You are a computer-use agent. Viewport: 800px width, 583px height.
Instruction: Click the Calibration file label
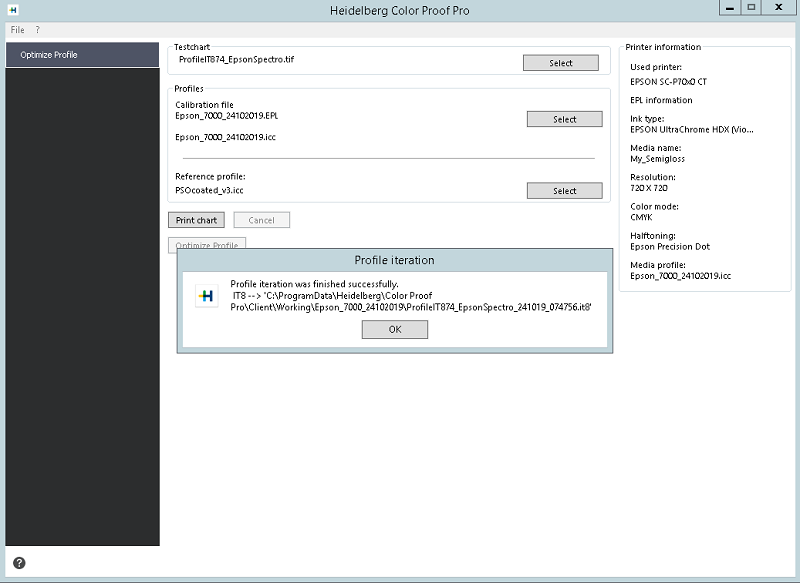click(204, 105)
